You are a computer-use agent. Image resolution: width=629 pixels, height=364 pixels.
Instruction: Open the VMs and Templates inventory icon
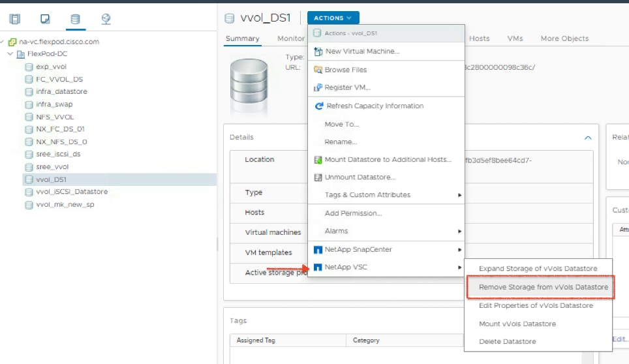45,19
